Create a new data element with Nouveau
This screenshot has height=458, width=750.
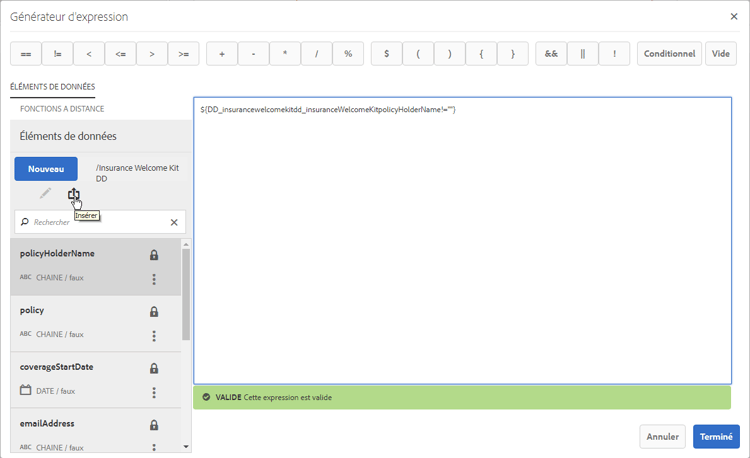pyautogui.click(x=46, y=169)
